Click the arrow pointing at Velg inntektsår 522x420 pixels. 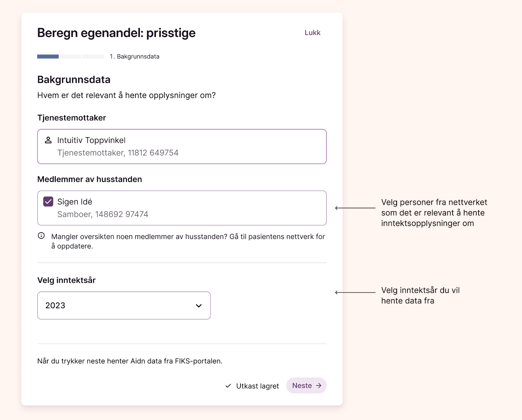point(355,292)
